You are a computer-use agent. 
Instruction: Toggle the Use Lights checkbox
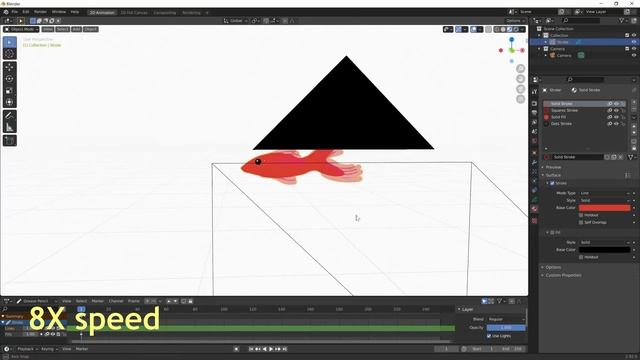pos(489,336)
